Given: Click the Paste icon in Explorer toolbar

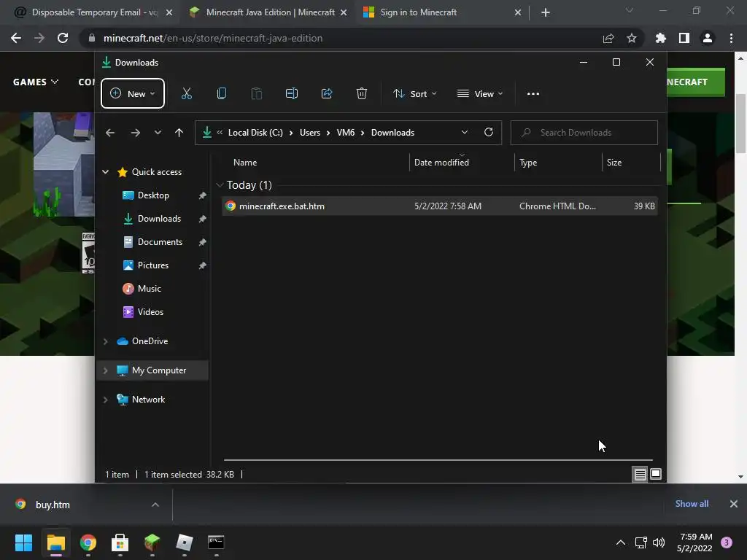Looking at the screenshot, I should [256, 94].
